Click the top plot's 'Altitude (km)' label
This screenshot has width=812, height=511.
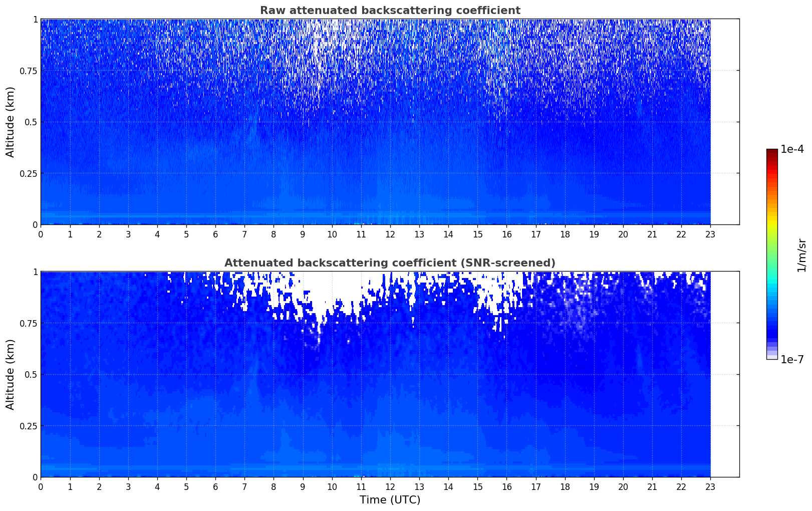point(11,122)
